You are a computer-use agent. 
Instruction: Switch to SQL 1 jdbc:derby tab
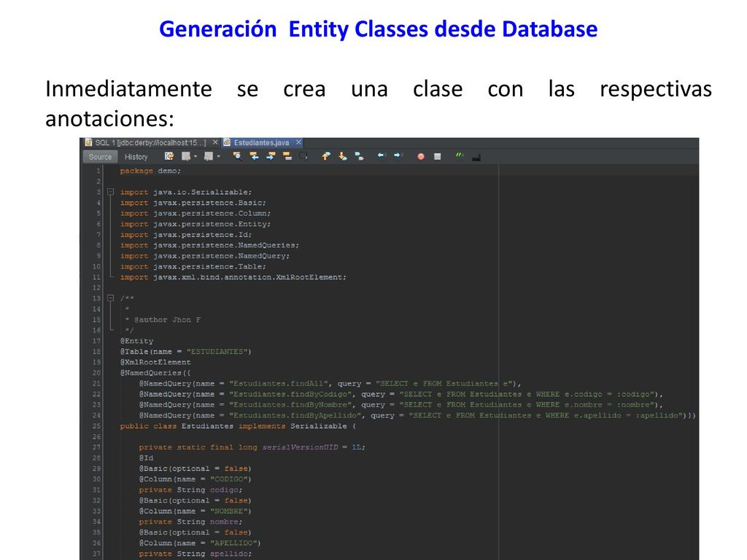click(x=150, y=143)
